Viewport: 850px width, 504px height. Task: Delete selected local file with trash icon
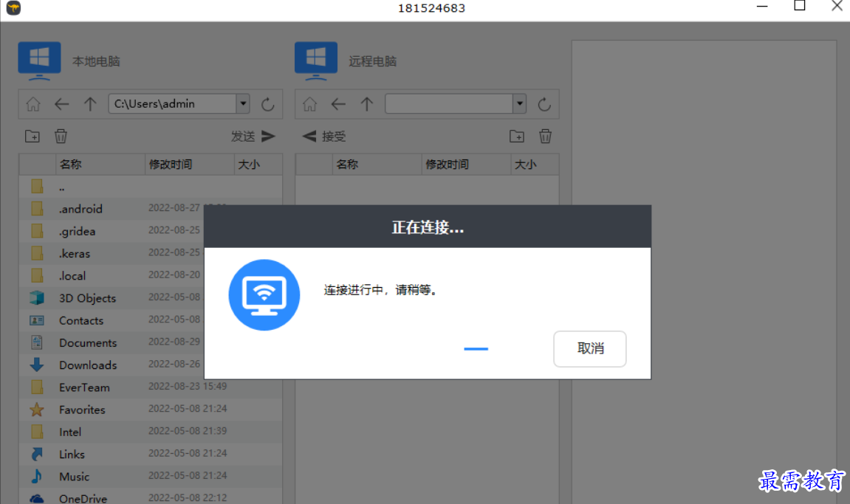[61, 136]
